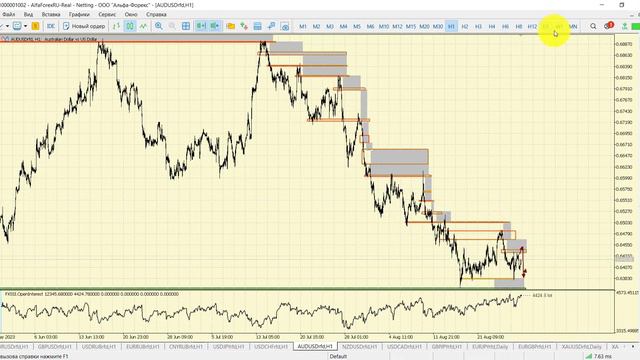Open the USDJPYrfd,H1 chart tab
The height and width of the screenshot is (360, 640).
point(229,347)
